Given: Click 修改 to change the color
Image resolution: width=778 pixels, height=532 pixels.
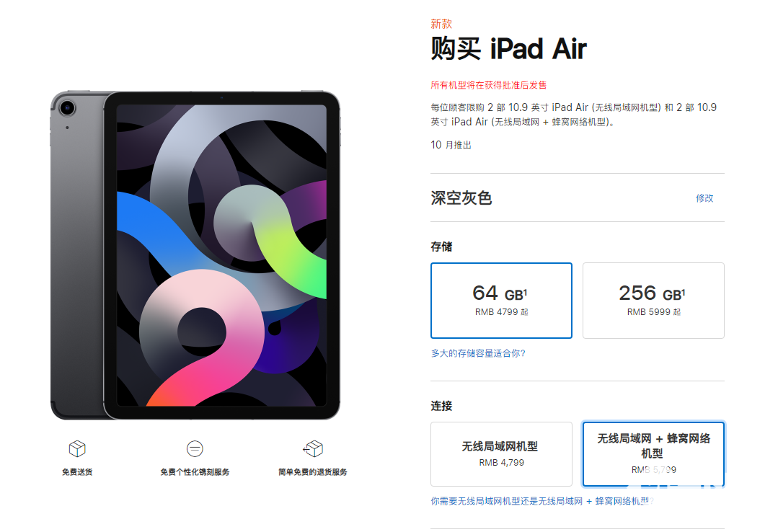Looking at the screenshot, I should click(x=704, y=198).
